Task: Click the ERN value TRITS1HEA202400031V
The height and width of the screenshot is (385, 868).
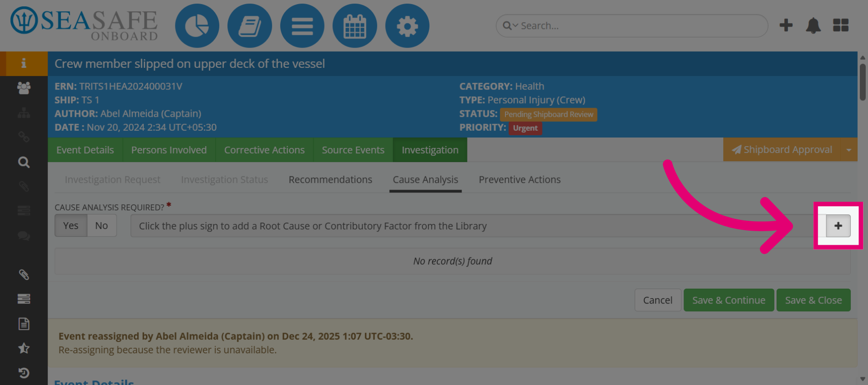Action: [x=131, y=86]
